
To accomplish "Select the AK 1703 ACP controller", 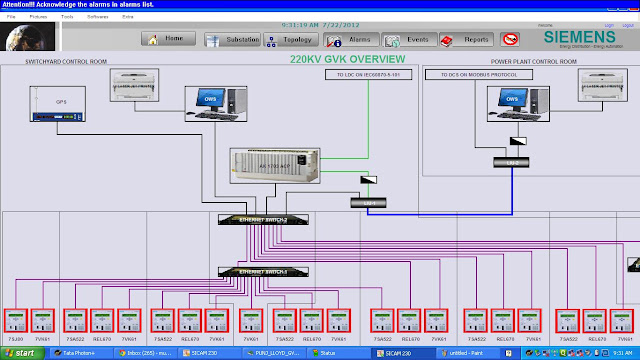I will point(275,166).
